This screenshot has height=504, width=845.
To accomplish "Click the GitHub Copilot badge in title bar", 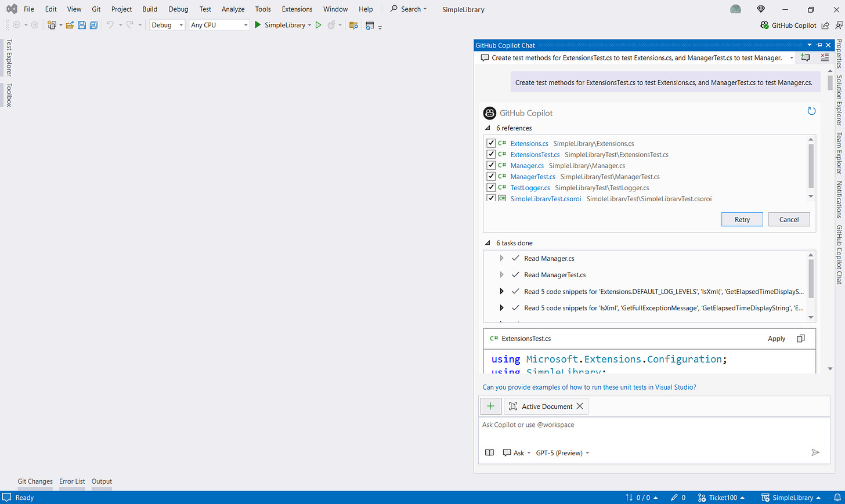I will (x=788, y=25).
